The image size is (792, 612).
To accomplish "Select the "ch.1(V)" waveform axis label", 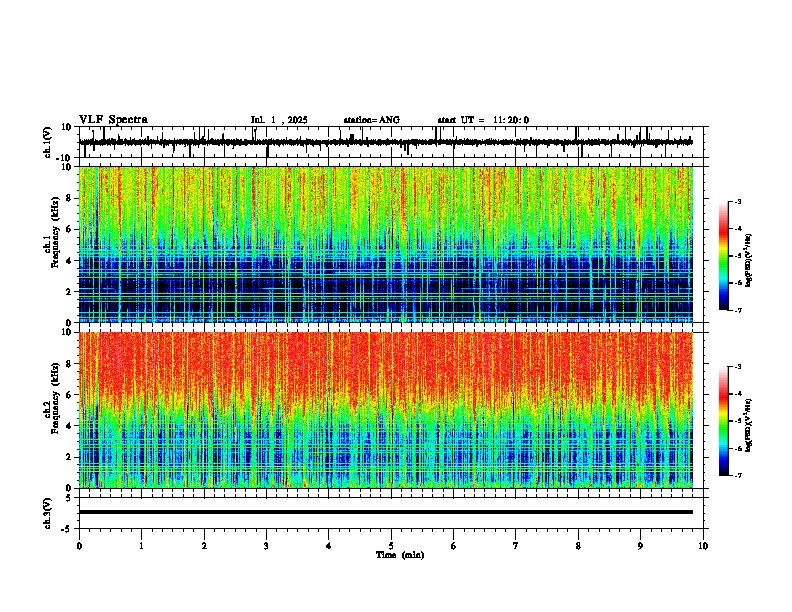I will click(x=48, y=142).
